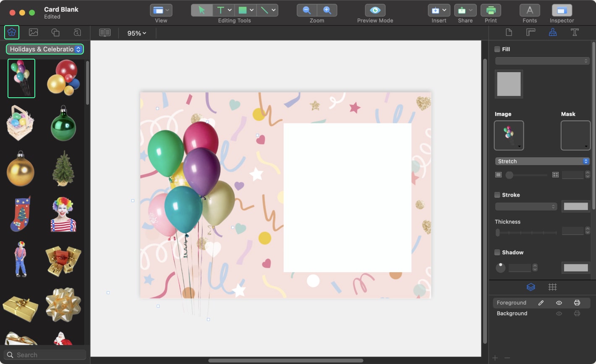The width and height of the screenshot is (596, 364).
Task: Click the Preview Mode eye icon
Action: click(375, 10)
